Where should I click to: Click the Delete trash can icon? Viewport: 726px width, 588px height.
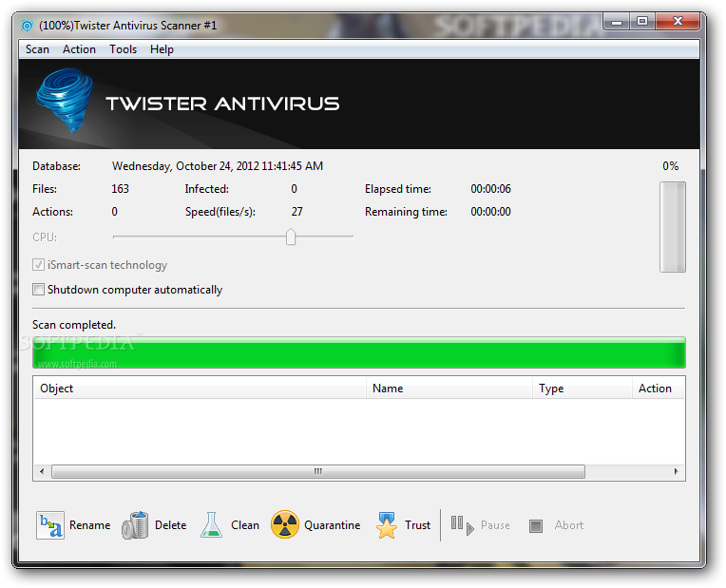coord(135,525)
